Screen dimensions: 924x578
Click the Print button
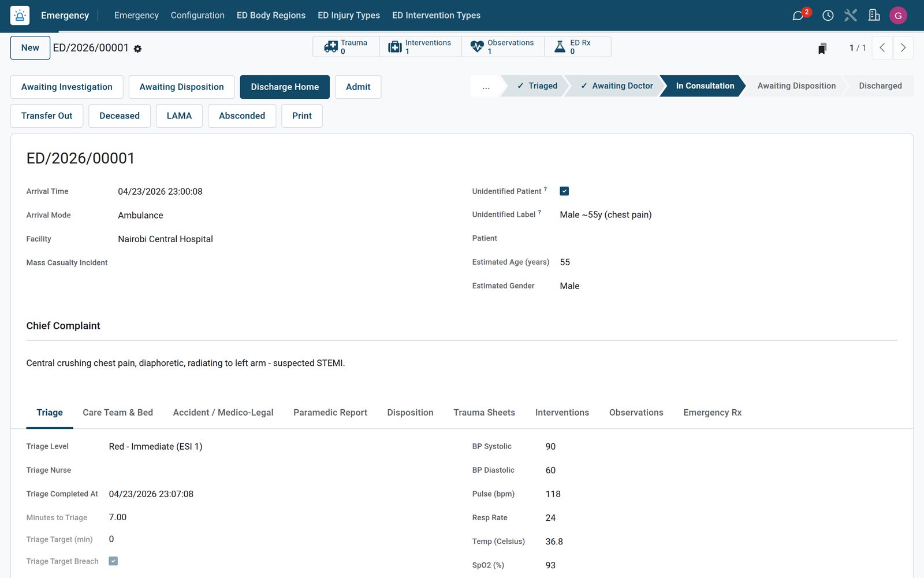click(302, 116)
